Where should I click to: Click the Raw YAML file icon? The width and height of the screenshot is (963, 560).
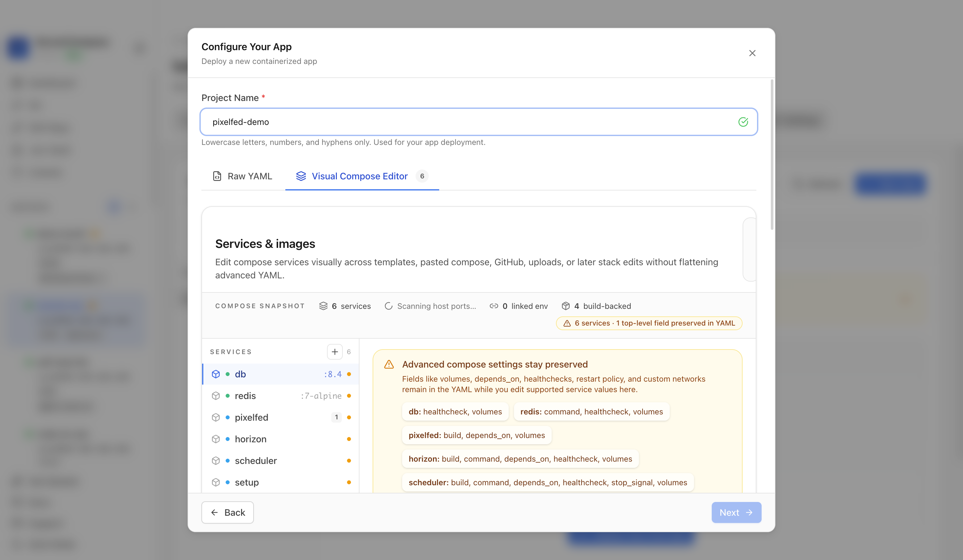click(x=217, y=176)
